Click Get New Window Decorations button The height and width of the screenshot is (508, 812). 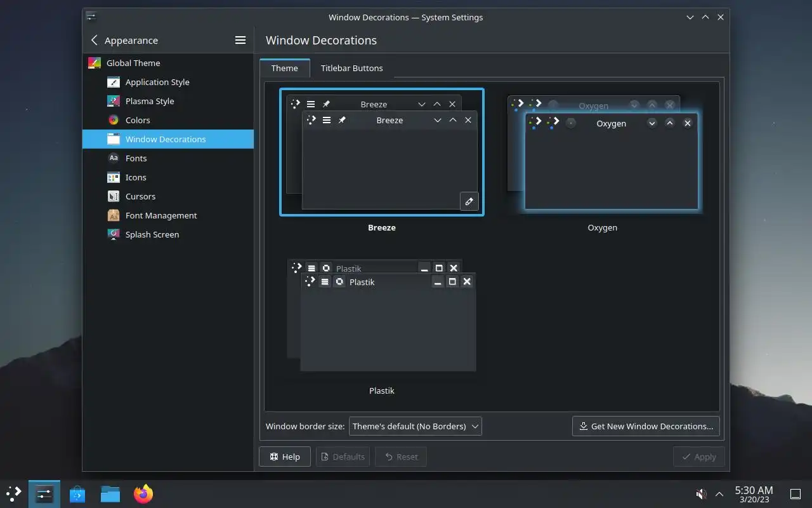pyautogui.click(x=646, y=426)
